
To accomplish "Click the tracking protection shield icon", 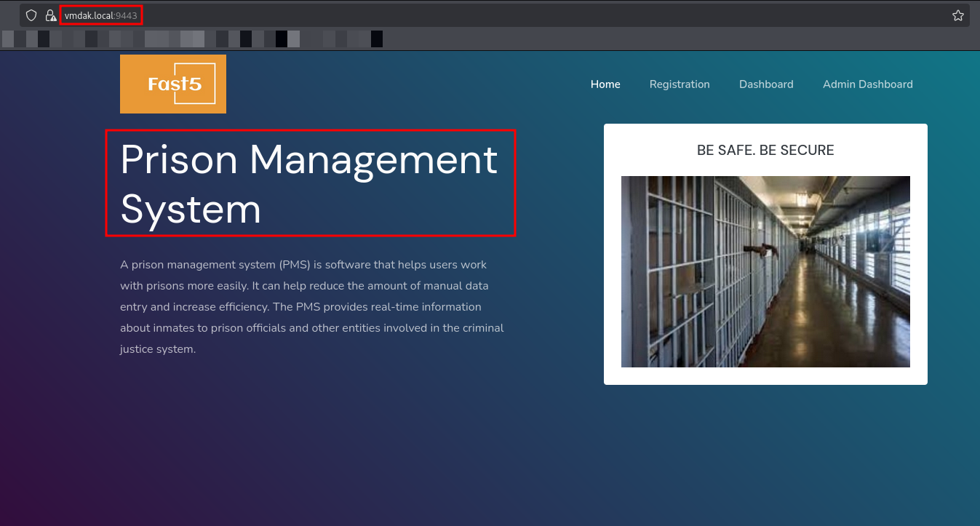I will coord(31,15).
